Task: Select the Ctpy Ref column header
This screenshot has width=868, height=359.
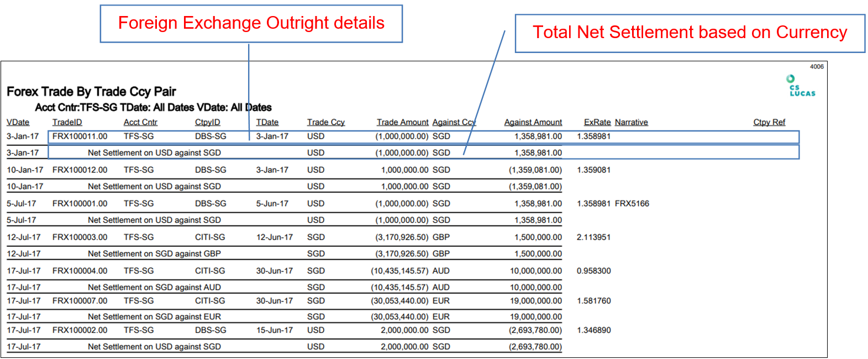Action: pyautogui.click(x=769, y=122)
